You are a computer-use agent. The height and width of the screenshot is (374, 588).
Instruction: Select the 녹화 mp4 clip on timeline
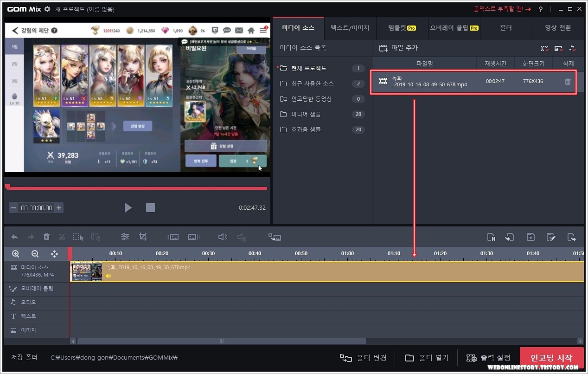point(326,271)
